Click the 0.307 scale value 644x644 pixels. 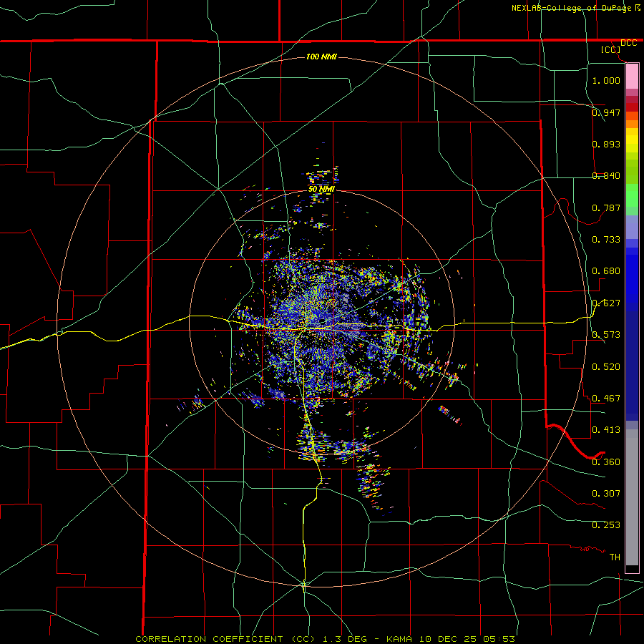(606, 493)
